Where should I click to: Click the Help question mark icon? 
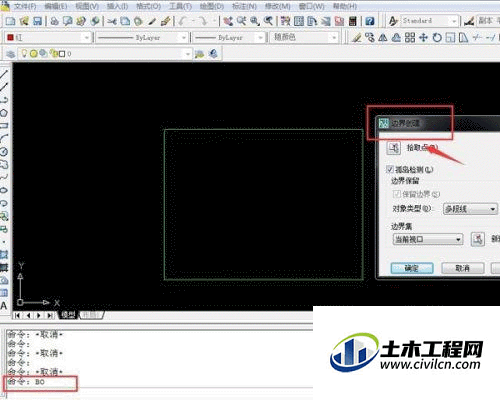(370, 21)
